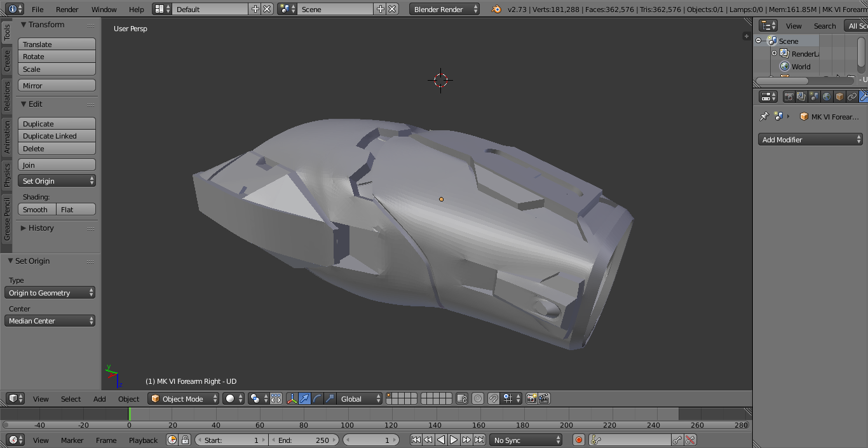Open the Render menu

coord(67,10)
